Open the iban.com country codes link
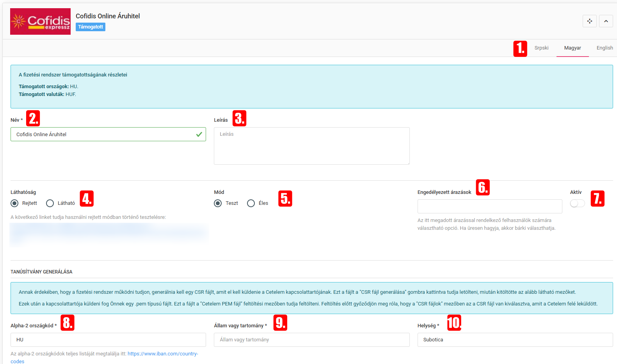Screen dimensions: 617x364 [x=163, y=354]
